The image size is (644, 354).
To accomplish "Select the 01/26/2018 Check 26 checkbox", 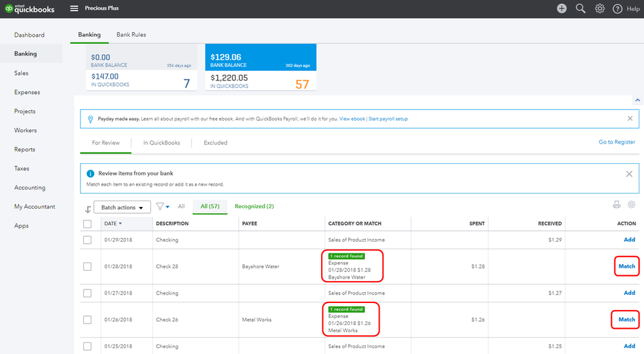I will [x=87, y=320].
